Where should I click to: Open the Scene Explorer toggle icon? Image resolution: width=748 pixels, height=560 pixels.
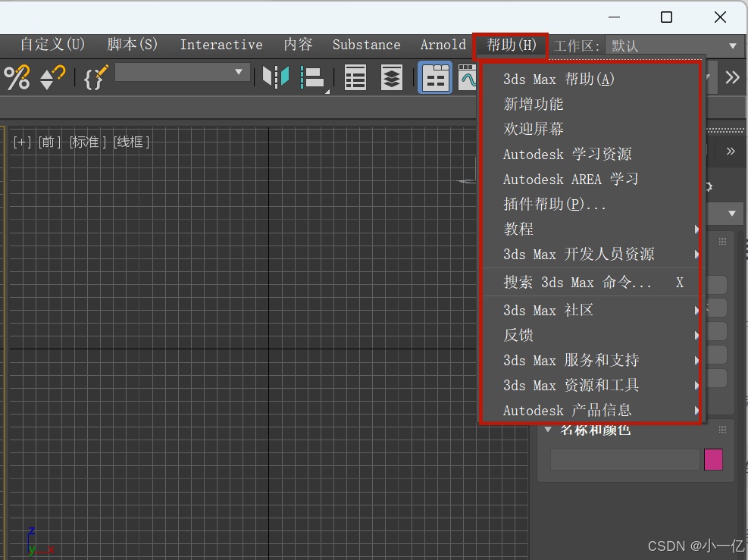click(x=355, y=77)
